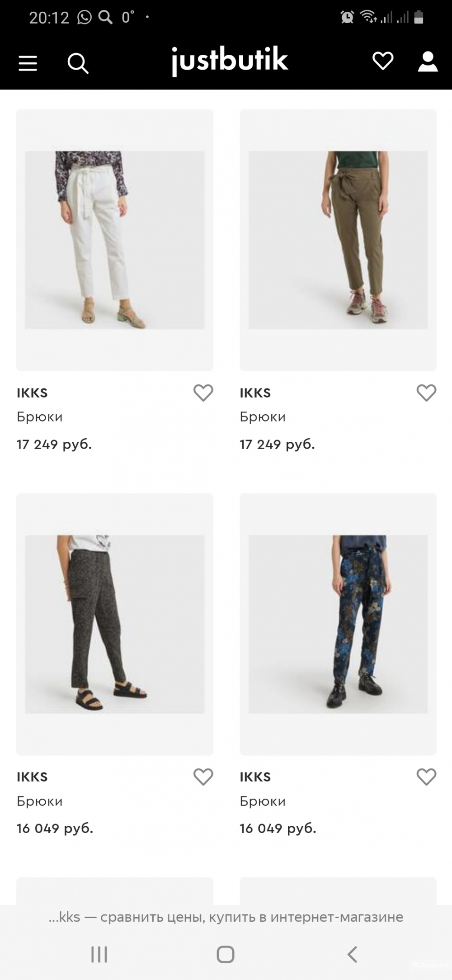
Task: Tap the Android home button
Action: (x=226, y=954)
